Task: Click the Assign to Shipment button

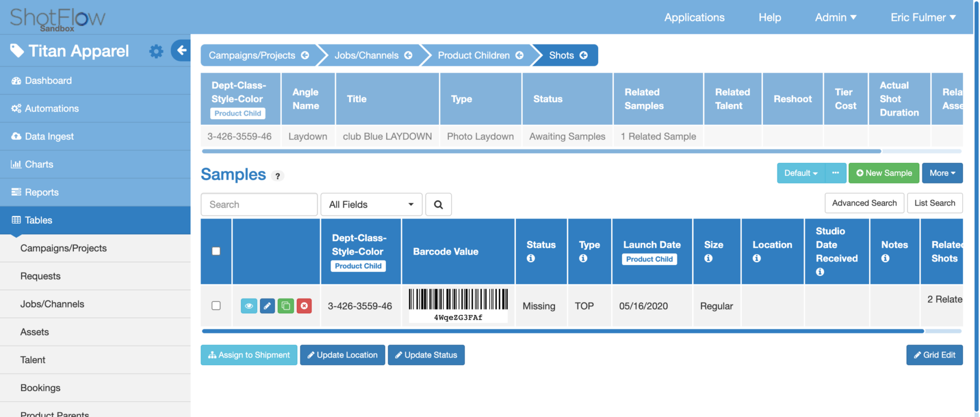Action: (249, 355)
